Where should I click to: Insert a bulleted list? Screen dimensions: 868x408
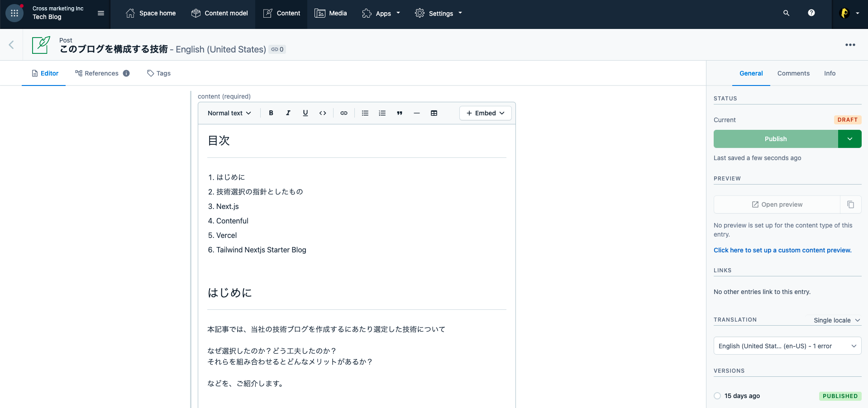tap(365, 113)
